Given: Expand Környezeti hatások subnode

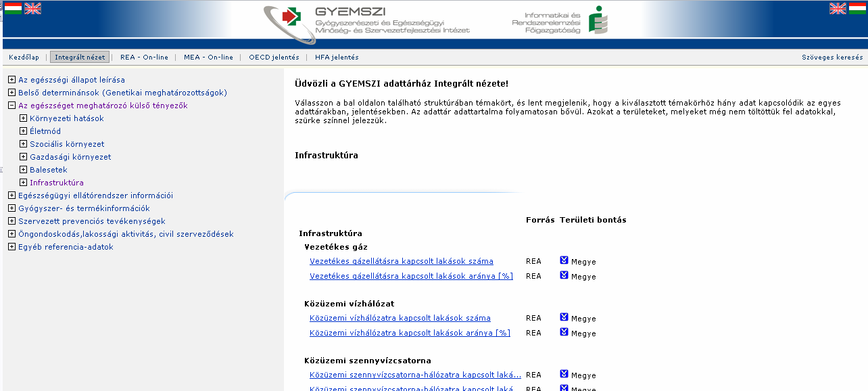Looking at the screenshot, I should point(24,118).
